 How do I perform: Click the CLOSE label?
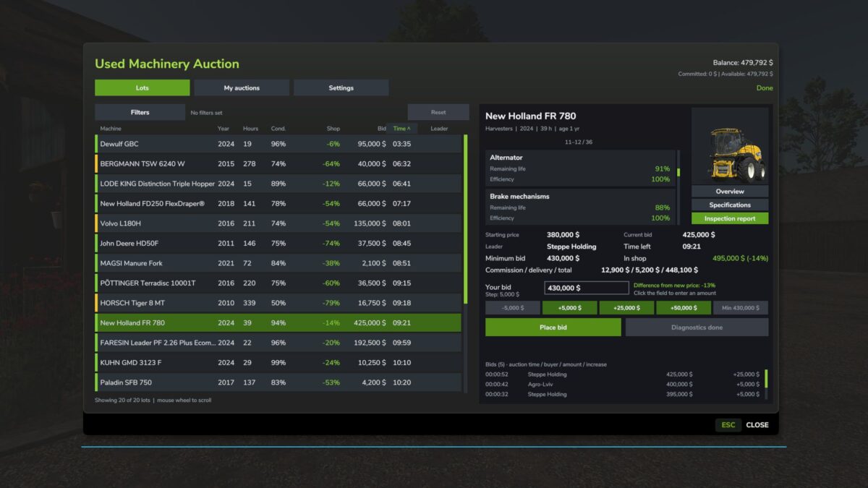(x=757, y=425)
